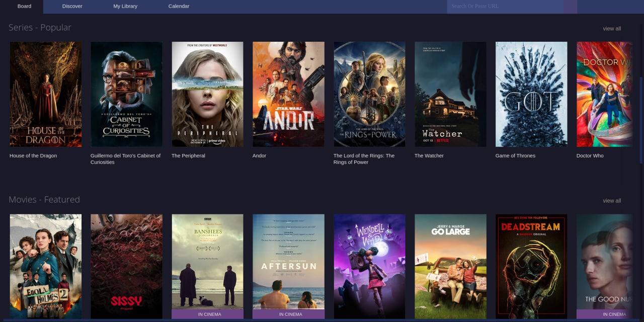Pick the Doctor Who poster
The height and width of the screenshot is (322, 644).
click(x=604, y=94)
